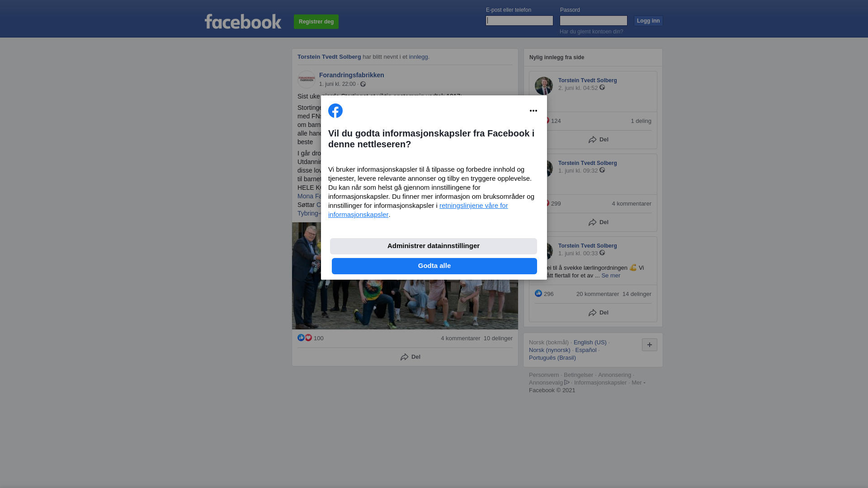Click the AdChoices icon next to Annonsevalg

[x=567, y=382]
